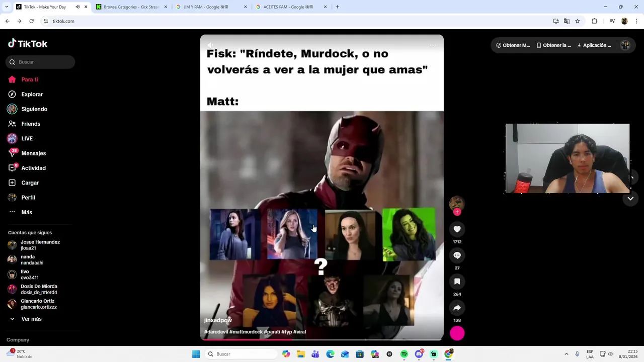The height and width of the screenshot is (362, 644).
Task: Click the spinning pink sound disc
Action: tap(457, 333)
